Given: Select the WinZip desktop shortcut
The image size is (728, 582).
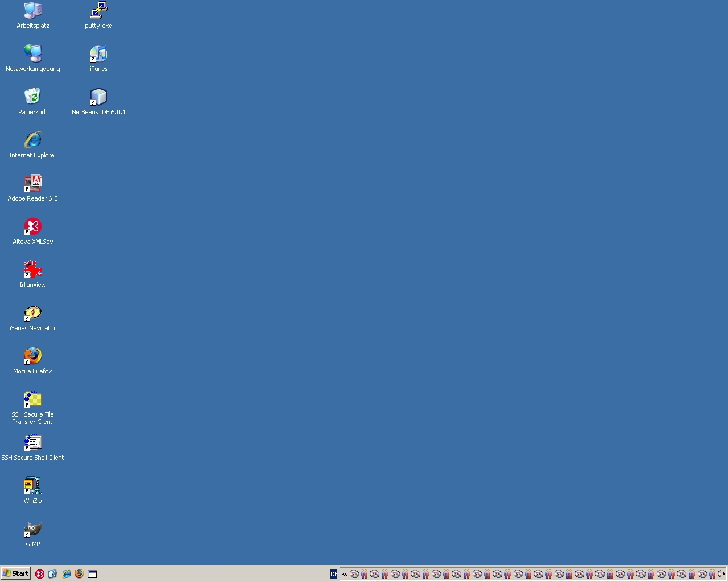Looking at the screenshot, I should [x=33, y=490].
